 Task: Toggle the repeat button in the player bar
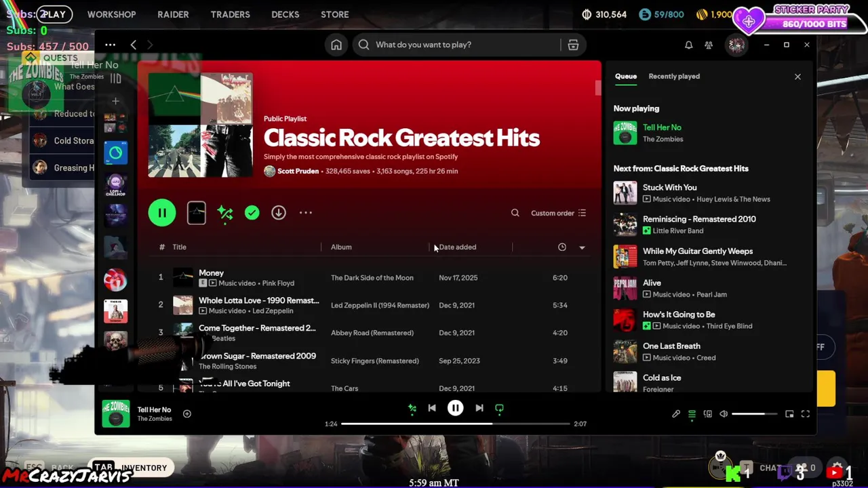coord(499,408)
